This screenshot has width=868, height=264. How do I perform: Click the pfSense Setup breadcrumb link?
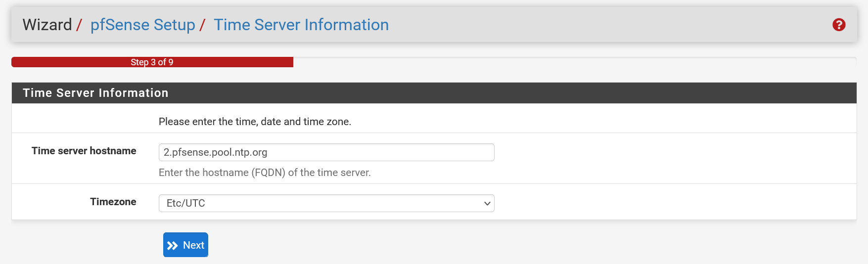pyautogui.click(x=142, y=25)
